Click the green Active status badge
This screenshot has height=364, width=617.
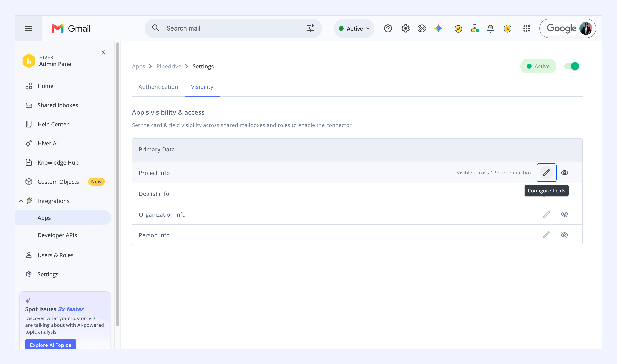pyautogui.click(x=538, y=66)
